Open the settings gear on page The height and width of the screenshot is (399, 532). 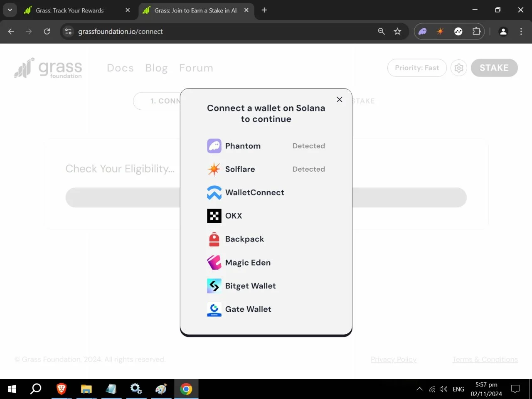459,68
